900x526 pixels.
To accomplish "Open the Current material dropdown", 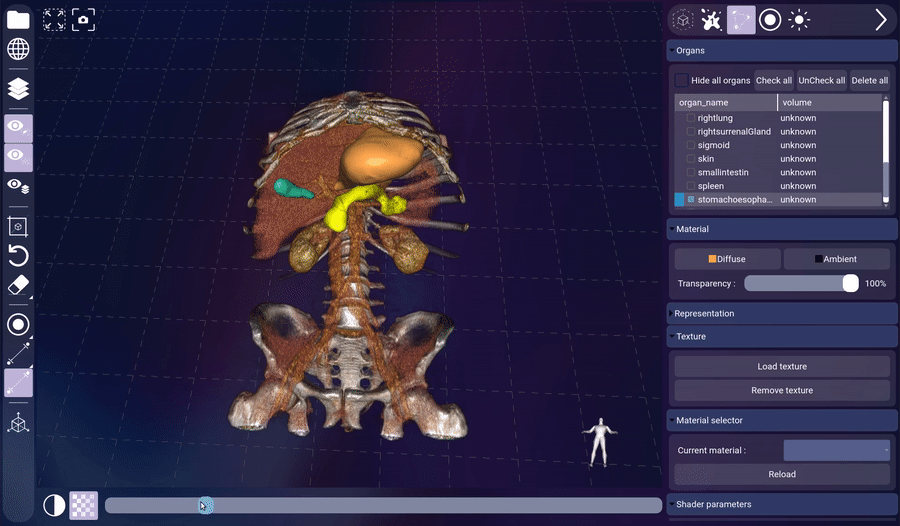I will tap(836, 450).
